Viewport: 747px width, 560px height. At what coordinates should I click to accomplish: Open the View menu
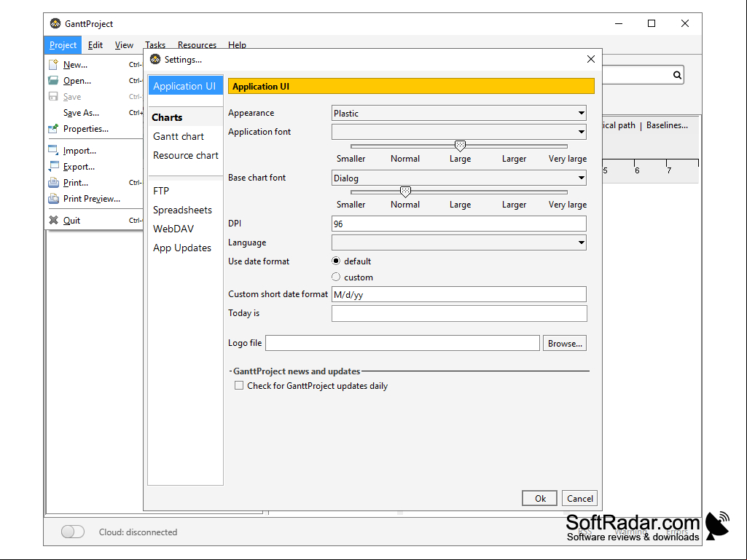click(124, 44)
